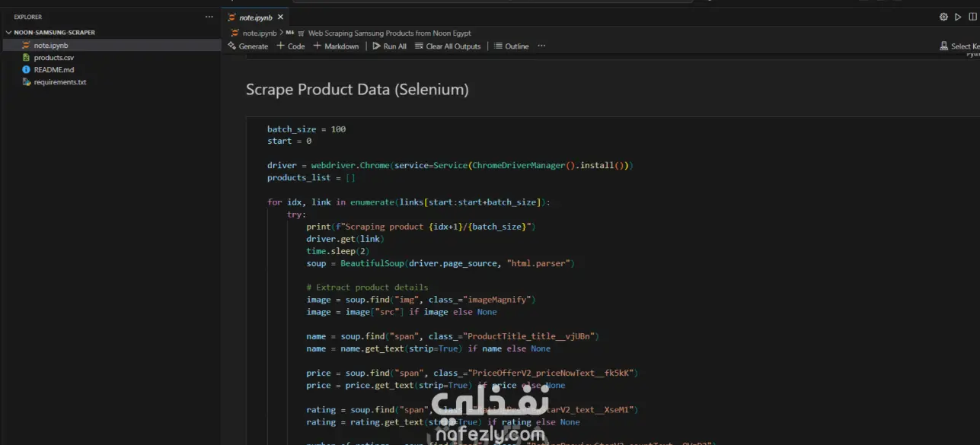This screenshot has height=445, width=980.
Task: Open the notebook Outline
Action: click(511, 46)
